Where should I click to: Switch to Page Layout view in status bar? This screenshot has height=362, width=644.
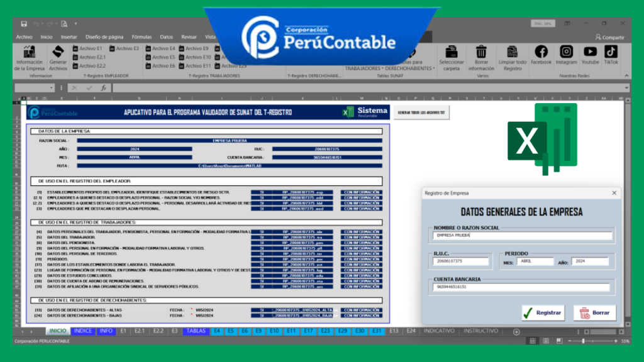click(546, 341)
